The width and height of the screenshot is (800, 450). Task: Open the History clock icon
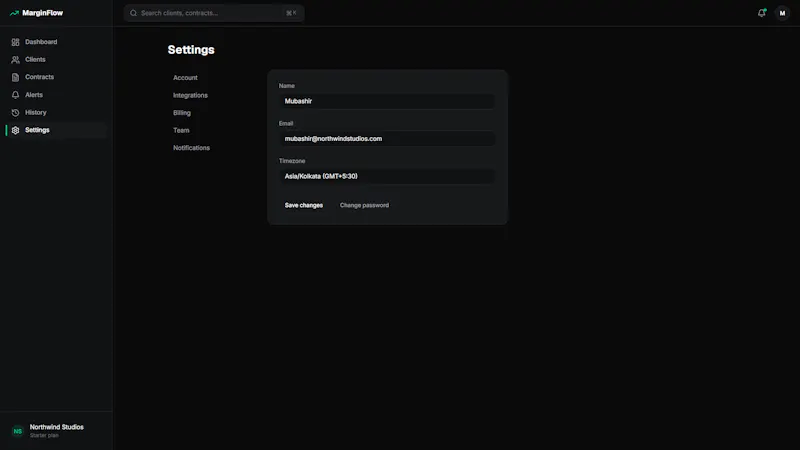pyautogui.click(x=15, y=112)
